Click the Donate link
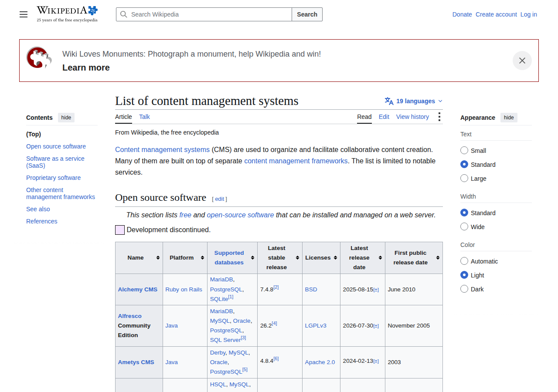The height and width of the screenshot is (392, 558). 462,14
